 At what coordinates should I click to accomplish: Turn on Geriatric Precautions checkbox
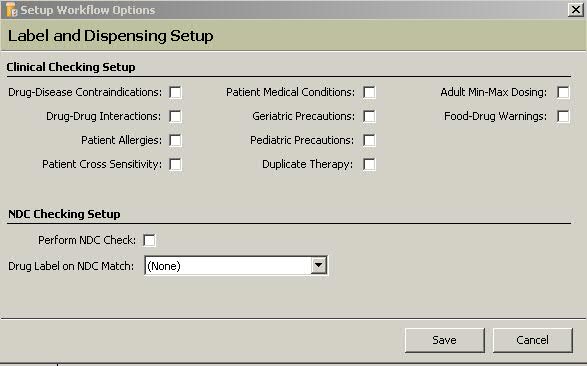(x=369, y=116)
